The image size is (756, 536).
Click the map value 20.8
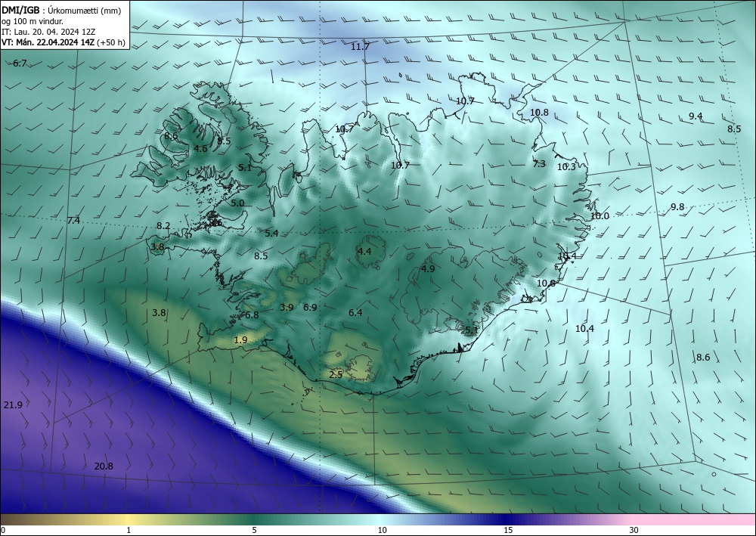coord(104,466)
